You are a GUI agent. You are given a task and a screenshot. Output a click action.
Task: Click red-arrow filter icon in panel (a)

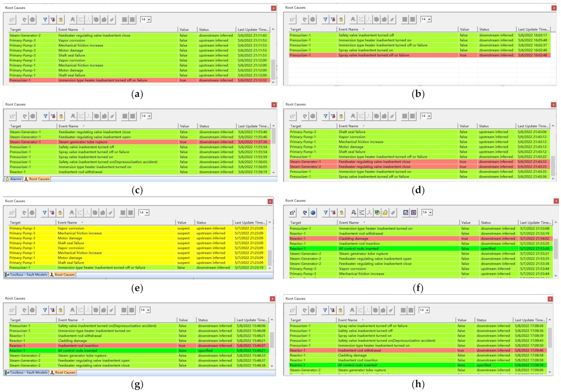[x=53, y=20]
